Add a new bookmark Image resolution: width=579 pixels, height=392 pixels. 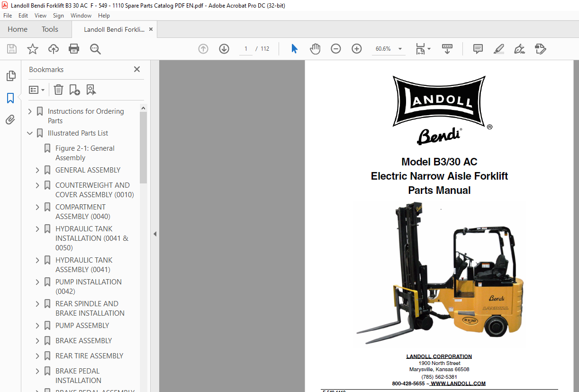click(74, 90)
